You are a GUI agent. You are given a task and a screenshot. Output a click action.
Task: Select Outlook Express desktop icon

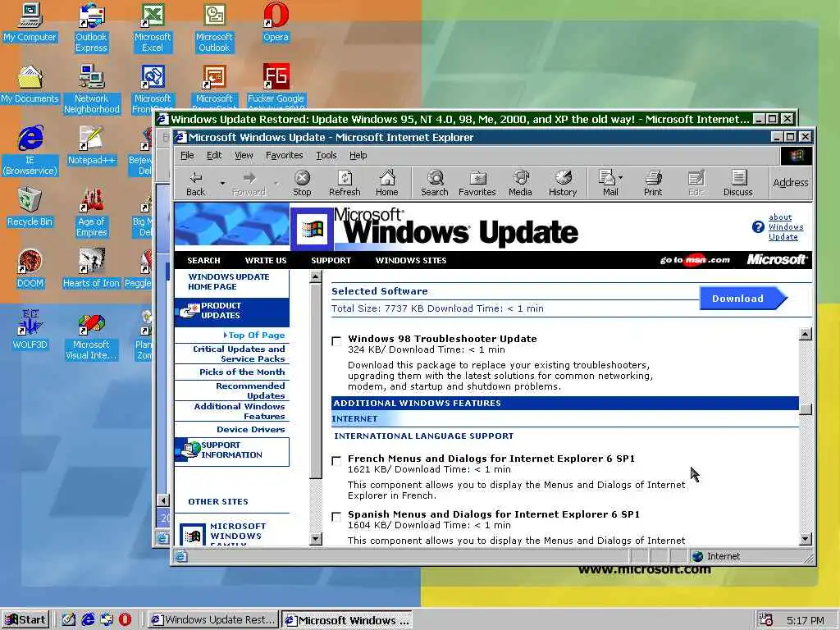point(91,28)
